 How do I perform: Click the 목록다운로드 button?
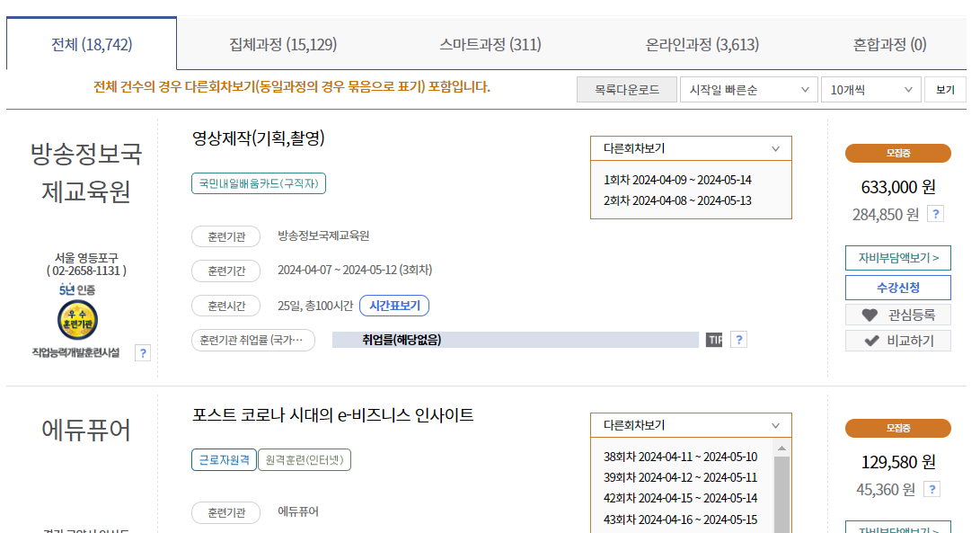click(626, 90)
